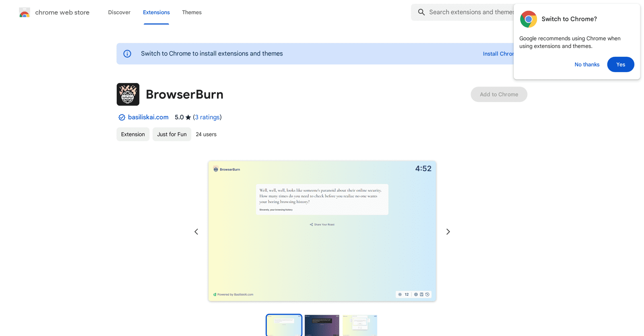The width and height of the screenshot is (644, 336).
Task: Select the third screenshot thumbnail
Action: pos(360,325)
